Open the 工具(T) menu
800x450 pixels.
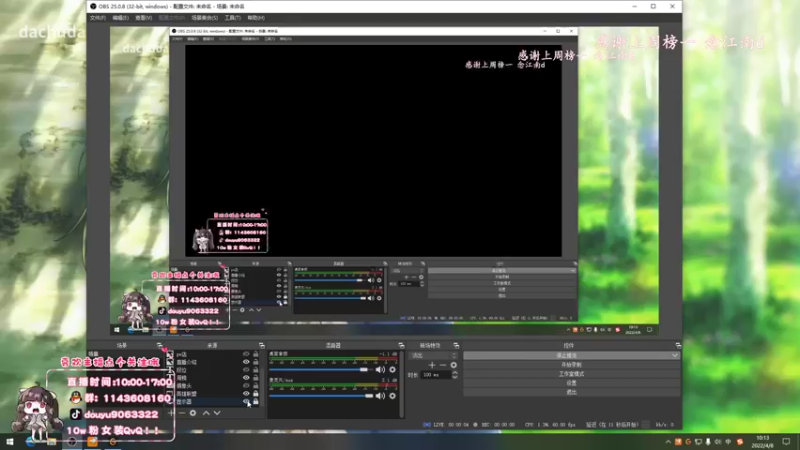pyautogui.click(x=233, y=18)
